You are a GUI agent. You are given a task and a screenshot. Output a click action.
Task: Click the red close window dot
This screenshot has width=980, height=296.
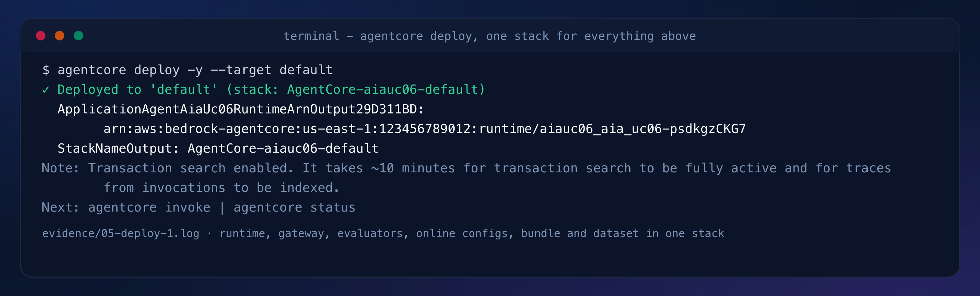(x=41, y=36)
